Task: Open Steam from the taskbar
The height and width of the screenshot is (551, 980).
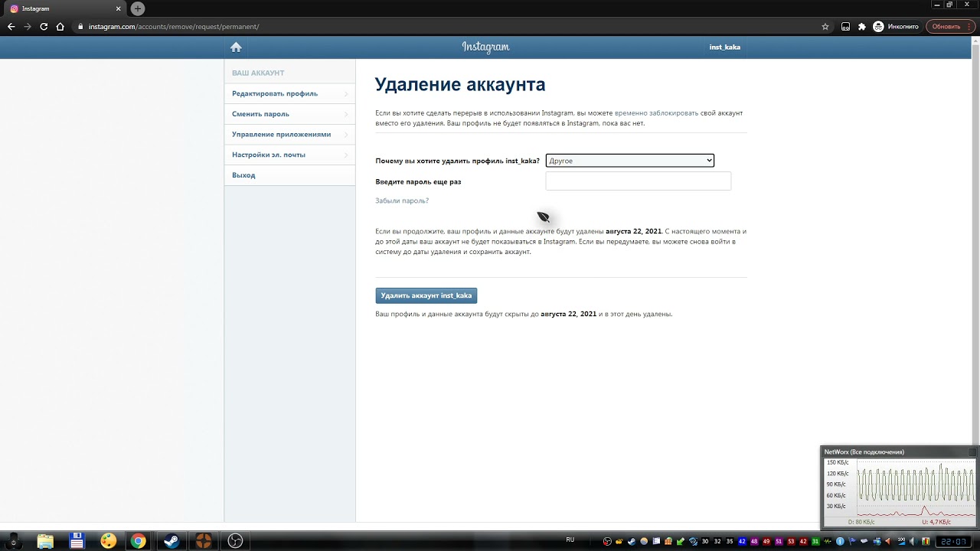Action: [x=171, y=541]
